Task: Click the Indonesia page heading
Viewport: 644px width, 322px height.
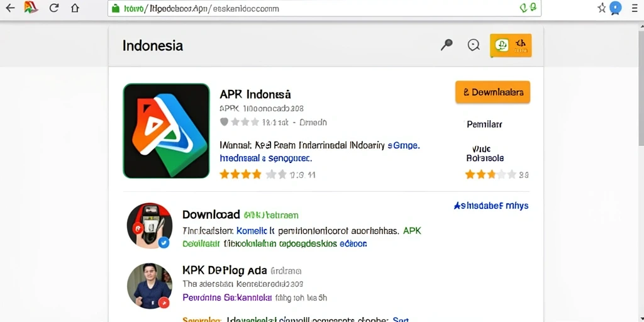Action: 153,45
